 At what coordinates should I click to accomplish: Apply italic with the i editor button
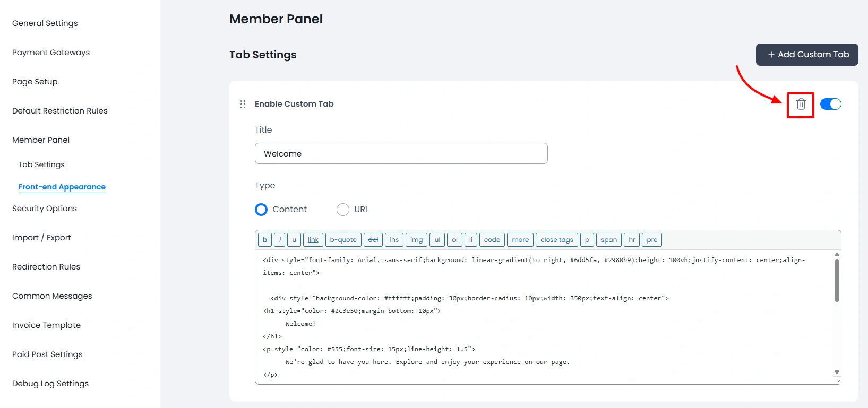point(280,240)
